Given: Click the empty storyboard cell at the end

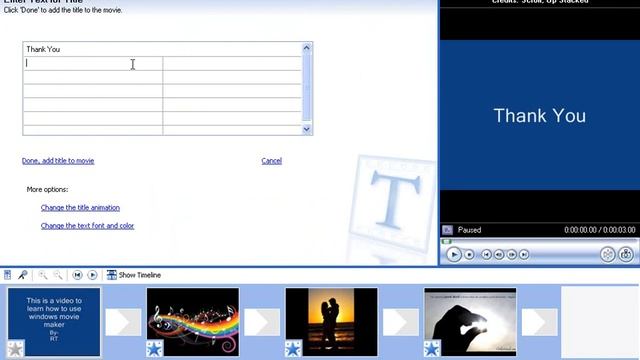Looking at the screenshot, I should coord(600,322).
